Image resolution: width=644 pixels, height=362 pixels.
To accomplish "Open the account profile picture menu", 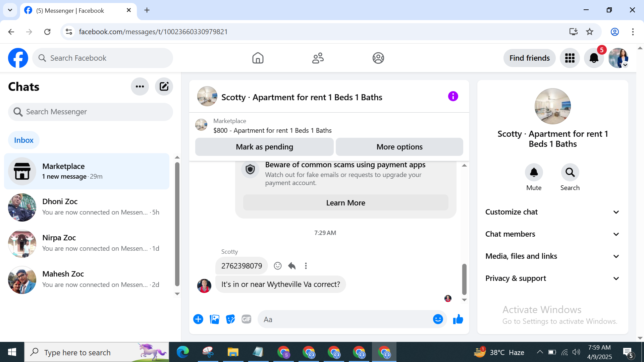I will (618, 58).
